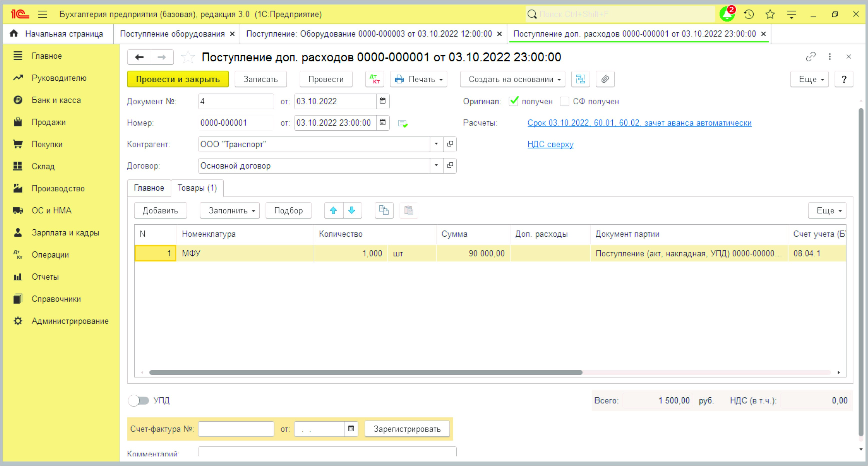The width and height of the screenshot is (868, 466).
Task: Copy rows using the copy icon
Action: point(384,210)
